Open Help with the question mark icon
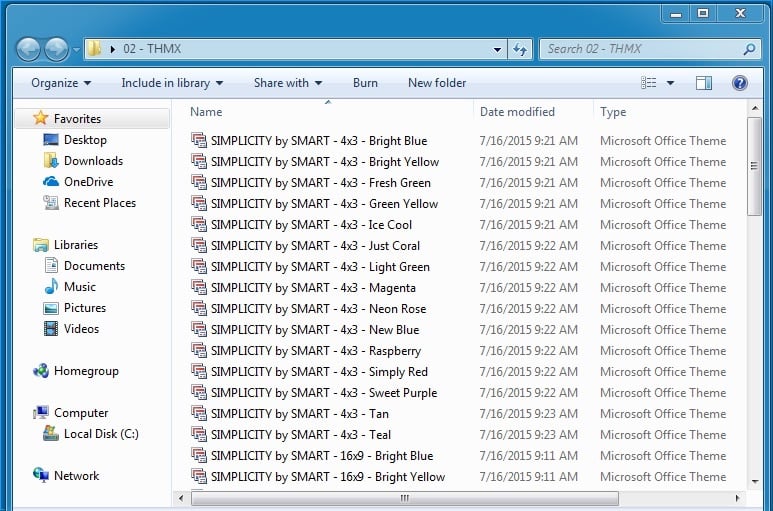Viewport: 773px width, 511px height. [739, 83]
